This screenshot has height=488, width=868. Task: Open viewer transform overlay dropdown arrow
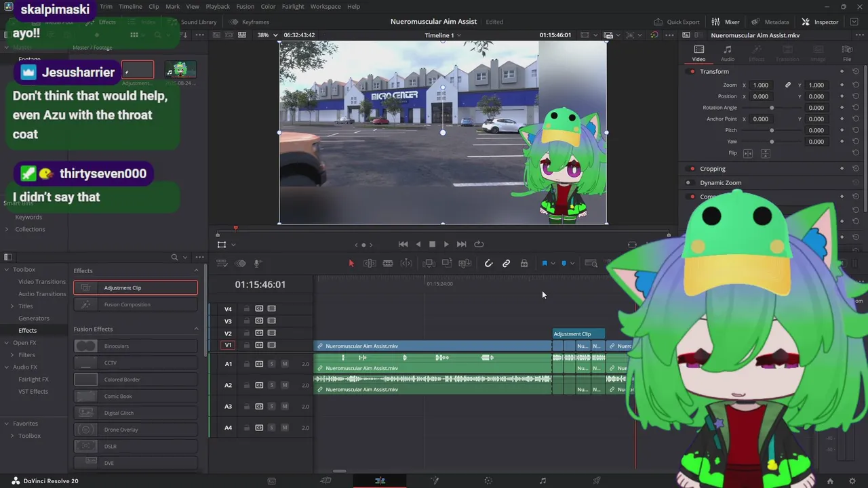pyautogui.click(x=233, y=245)
